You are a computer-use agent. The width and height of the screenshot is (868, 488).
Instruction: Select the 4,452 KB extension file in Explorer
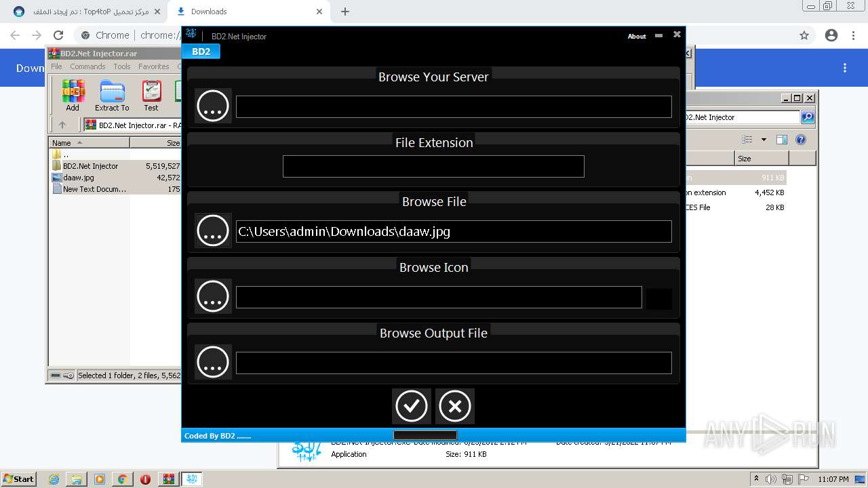[736, 192]
